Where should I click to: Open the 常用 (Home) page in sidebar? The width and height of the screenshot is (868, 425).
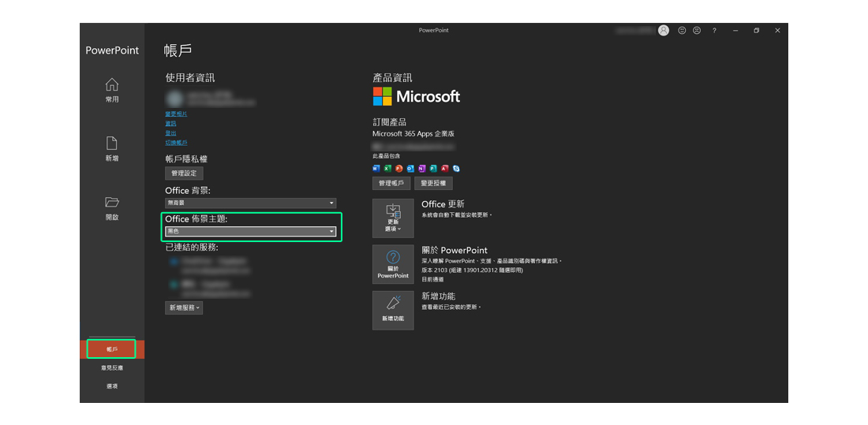(112, 91)
